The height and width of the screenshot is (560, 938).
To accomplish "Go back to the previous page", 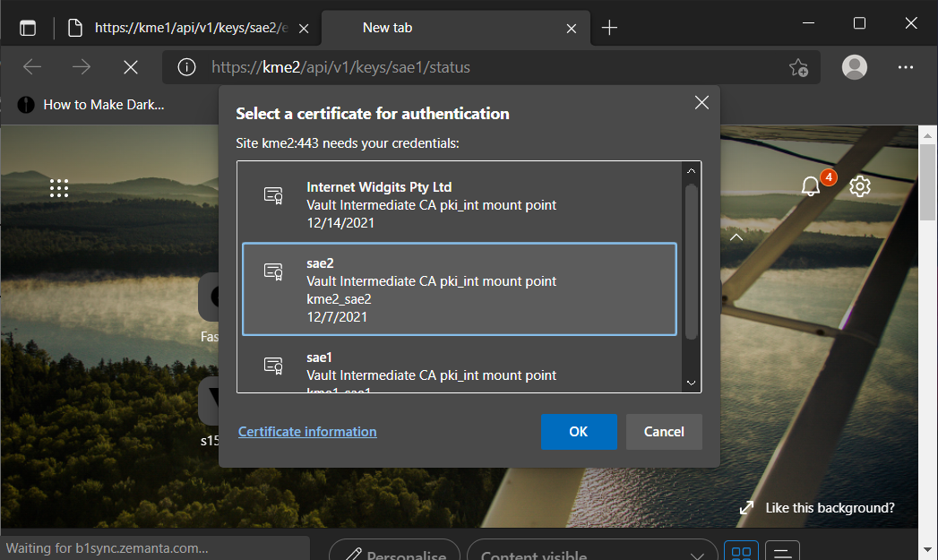I will pyautogui.click(x=32, y=67).
